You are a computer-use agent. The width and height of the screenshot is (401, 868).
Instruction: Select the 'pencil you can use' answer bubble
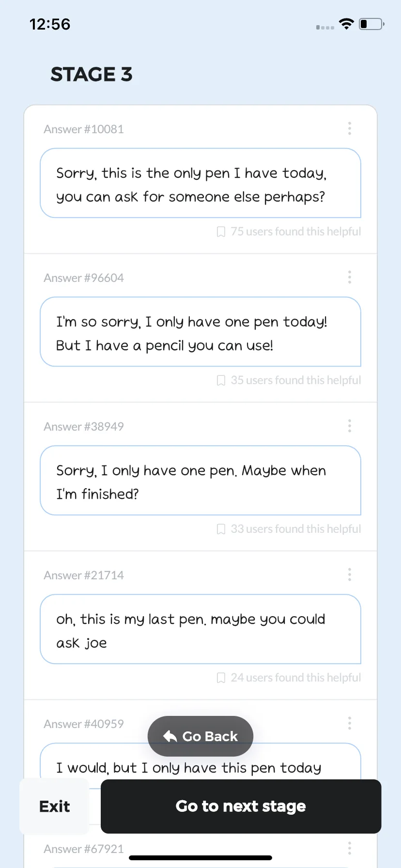(200, 332)
